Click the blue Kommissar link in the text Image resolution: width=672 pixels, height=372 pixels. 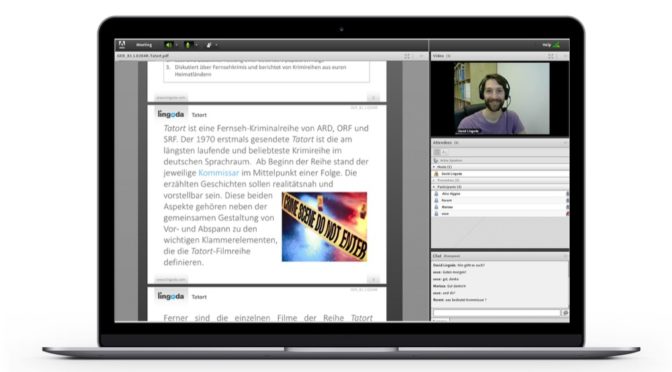[219, 173]
